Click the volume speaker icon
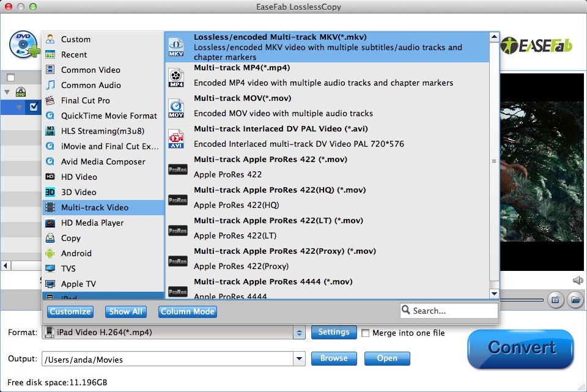Screen dimensions: 587x392 point(578,280)
